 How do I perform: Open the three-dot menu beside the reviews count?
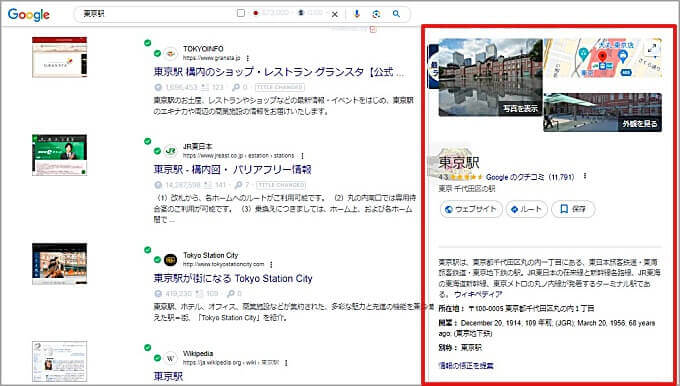(585, 176)
